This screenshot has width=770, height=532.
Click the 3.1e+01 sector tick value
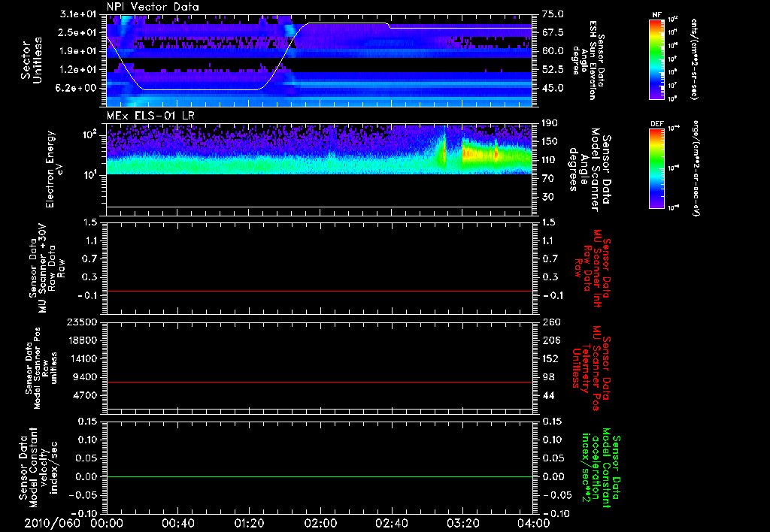pos(78,14)
